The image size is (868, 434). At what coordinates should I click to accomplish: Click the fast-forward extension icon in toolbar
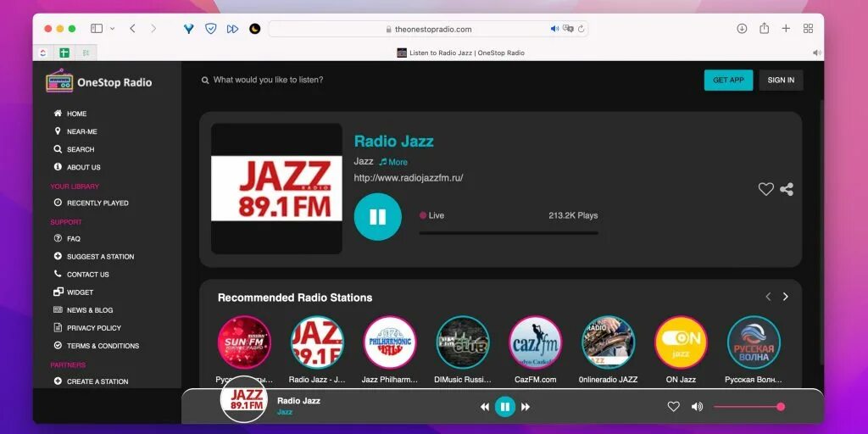[232, 29]
